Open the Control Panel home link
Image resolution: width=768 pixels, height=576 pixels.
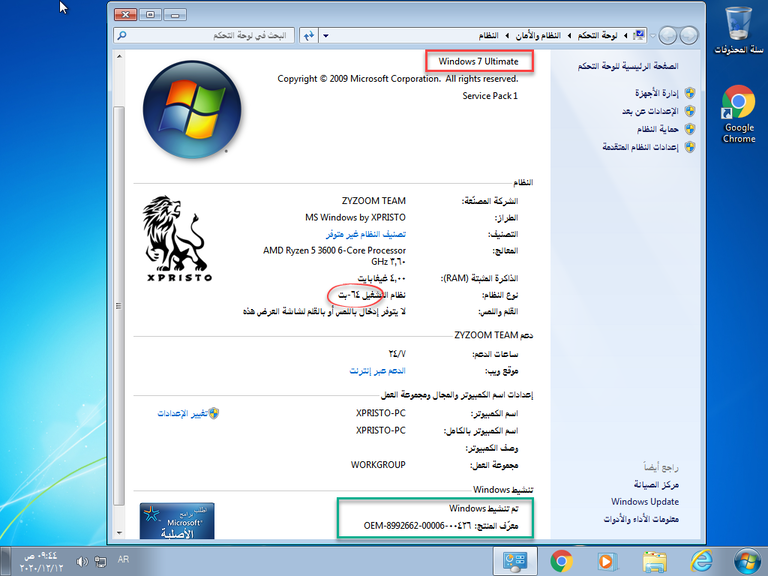(628, 66)
